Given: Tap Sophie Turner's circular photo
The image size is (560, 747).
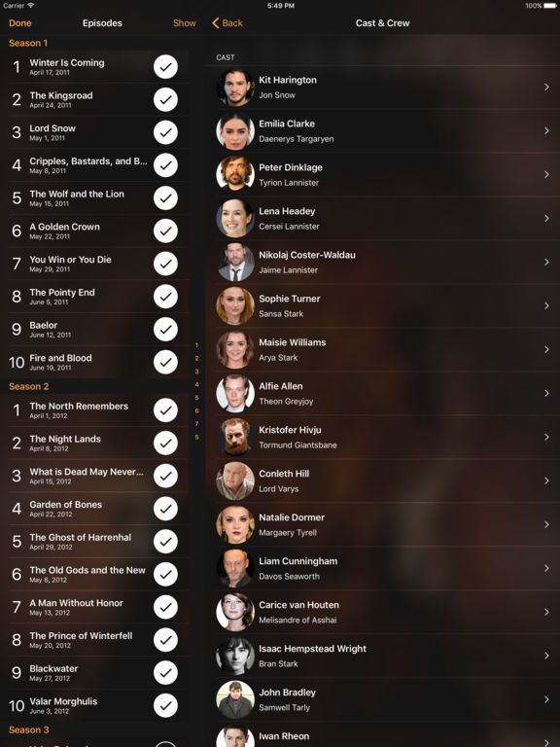Looking at the screenshot, I should tap(235, 305).
